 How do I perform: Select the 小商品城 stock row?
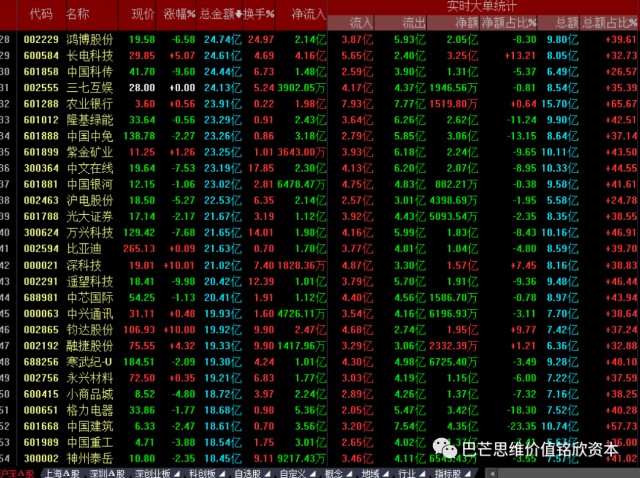[x=320, y=394]
